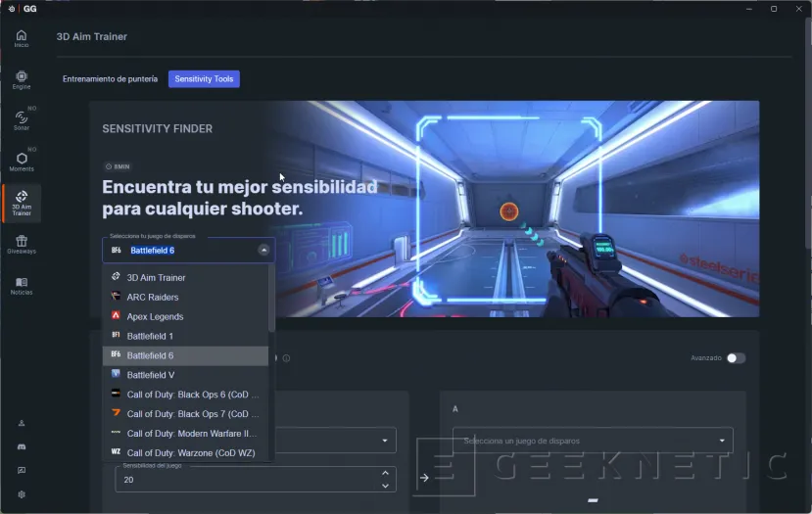Choose Battlefield V from game list
Screen dimensions: 812x514
tap(185, 375)
